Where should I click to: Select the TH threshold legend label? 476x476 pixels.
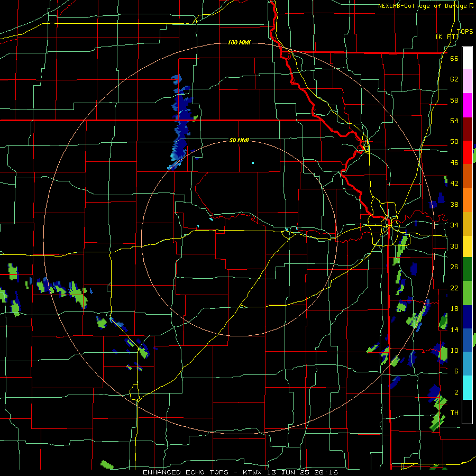pos(454,413)
